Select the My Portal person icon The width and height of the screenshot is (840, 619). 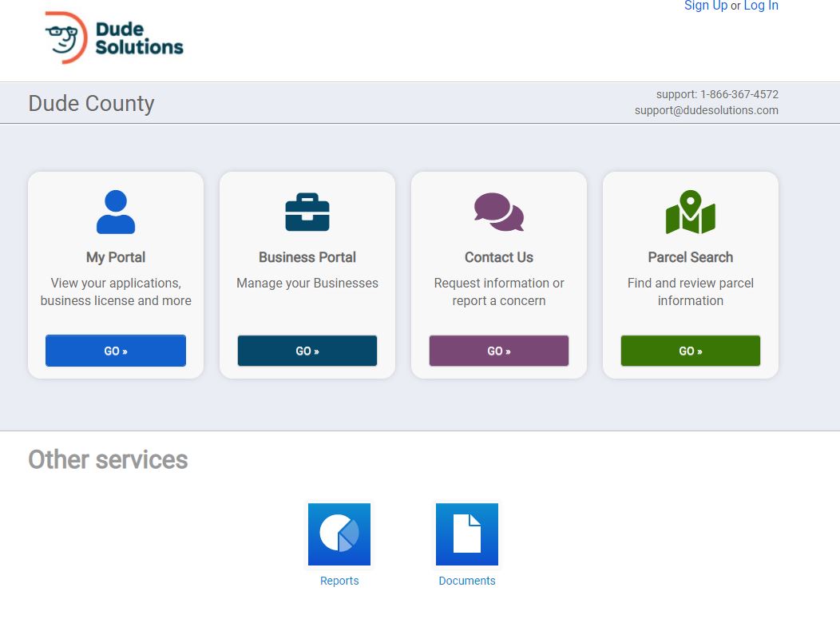[x=115, y=209]
